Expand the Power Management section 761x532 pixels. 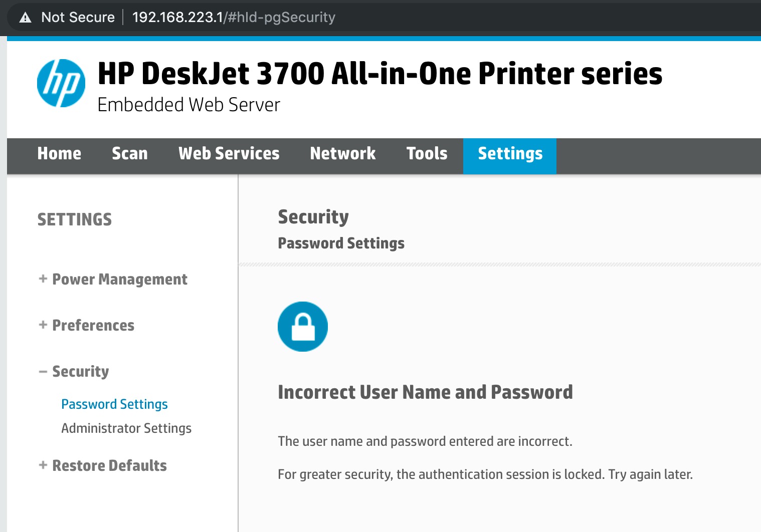point(113,279)
